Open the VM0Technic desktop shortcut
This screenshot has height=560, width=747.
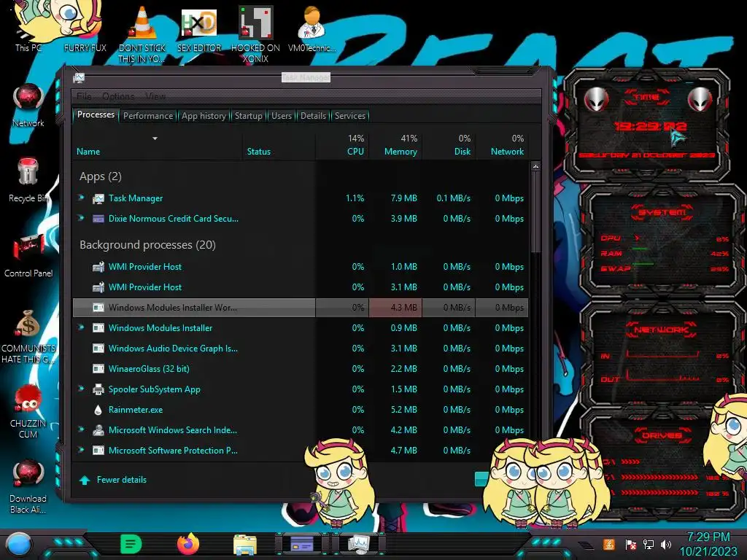click(311, 29)
